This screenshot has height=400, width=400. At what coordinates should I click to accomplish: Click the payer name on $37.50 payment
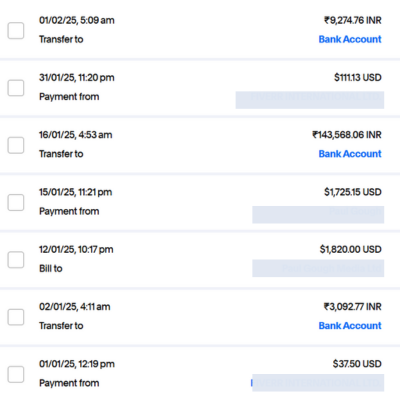(x=317, y=383)
